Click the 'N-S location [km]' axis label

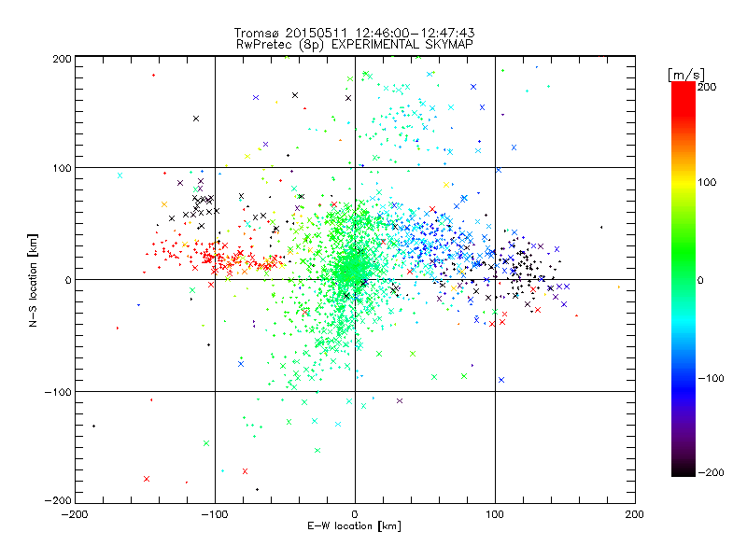tap(33, 281)
